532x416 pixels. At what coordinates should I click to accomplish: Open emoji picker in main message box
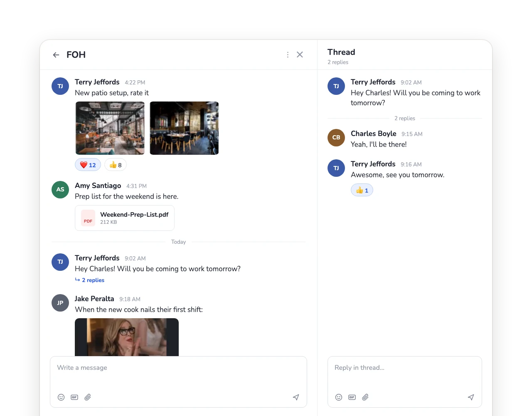tap(61, 397)
